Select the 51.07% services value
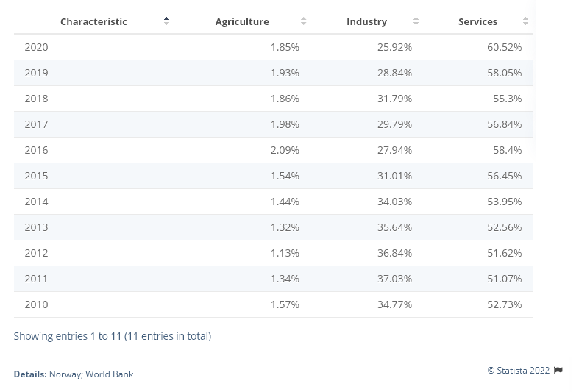The image size is (579, 392). point(505,279)
